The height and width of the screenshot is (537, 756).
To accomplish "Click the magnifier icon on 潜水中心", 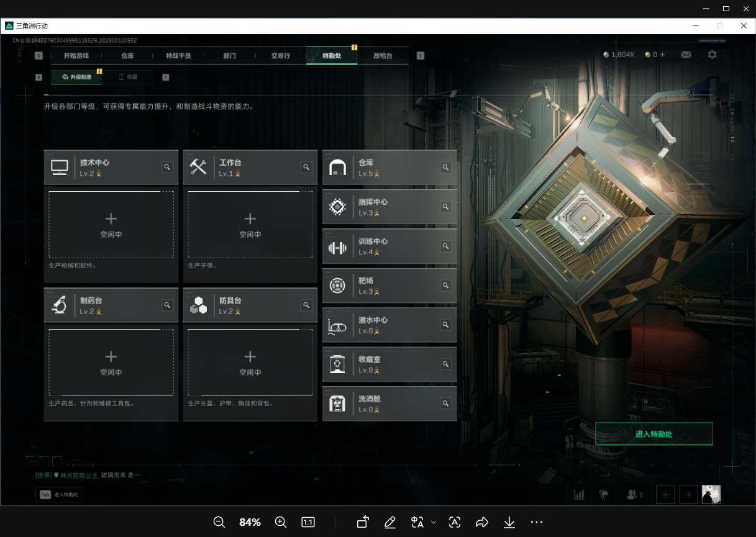I will tap(445, 325).
